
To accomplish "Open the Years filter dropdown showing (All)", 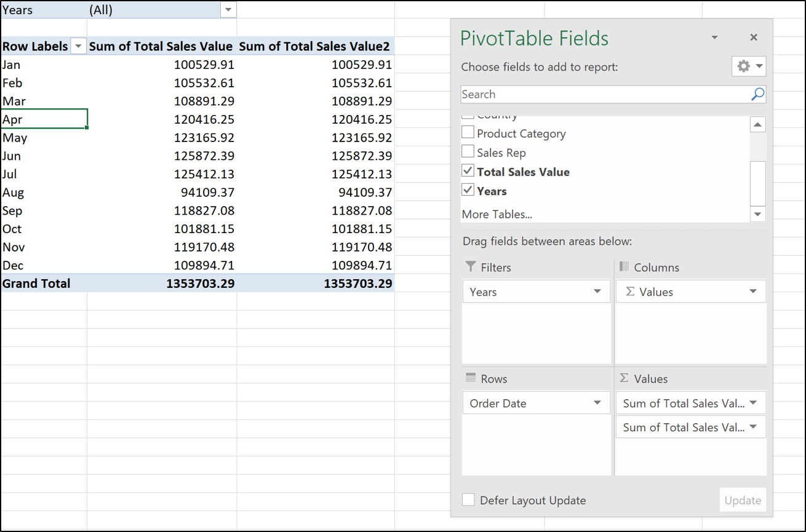I will click(228, 9).
